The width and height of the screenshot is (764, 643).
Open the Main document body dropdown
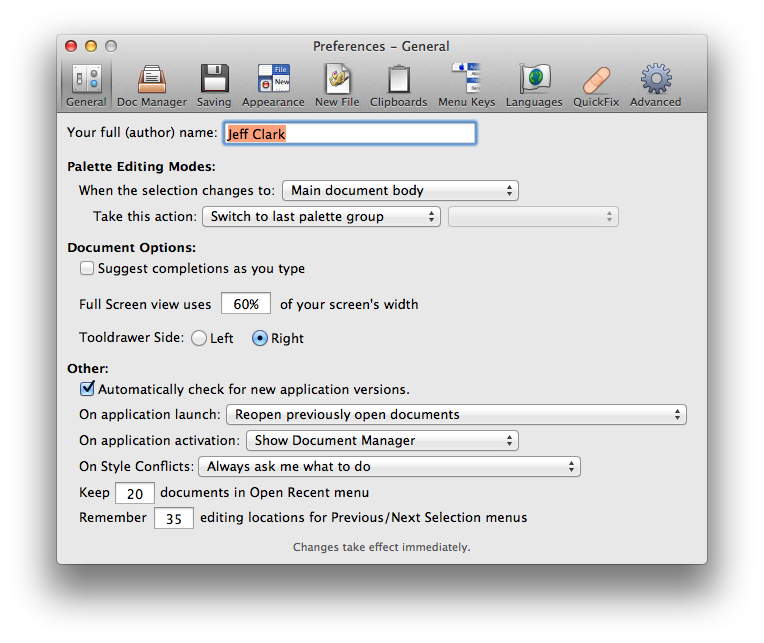(400, 190)
